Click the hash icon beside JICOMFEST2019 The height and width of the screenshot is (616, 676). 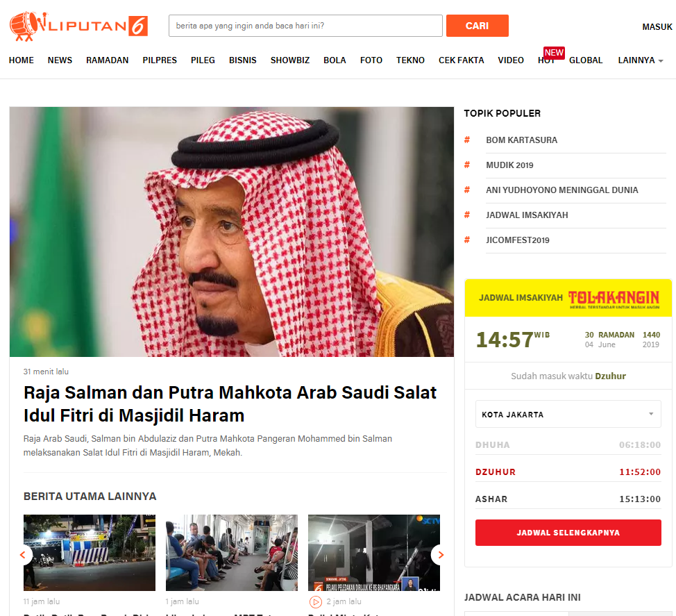467,240
